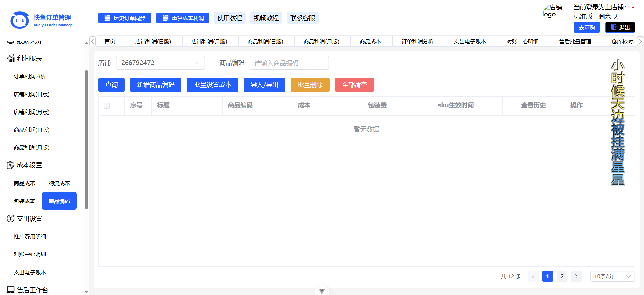Open the 店铺 store dropdown
Screen dimensions: 644x295
(160, 63)
